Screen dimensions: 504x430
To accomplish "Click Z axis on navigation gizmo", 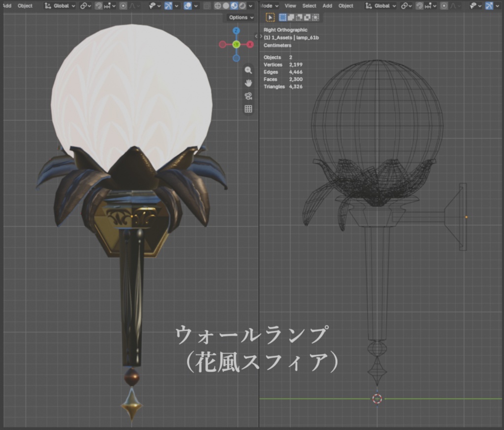I will [x=236, y=31].
